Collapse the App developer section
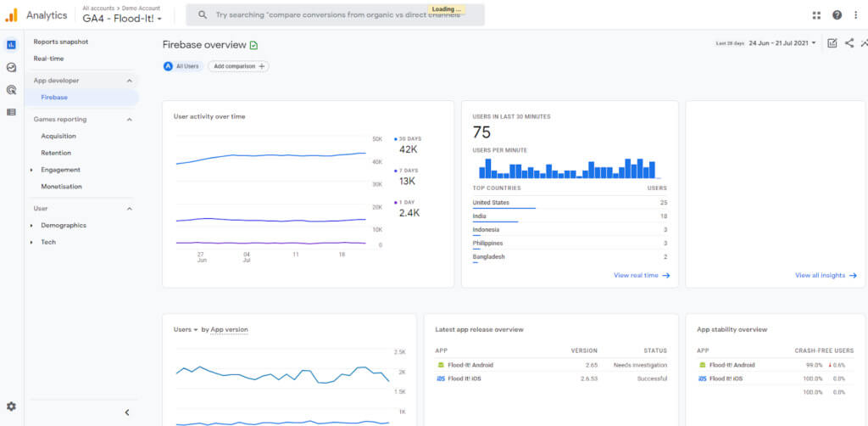The width and height of the screenshot is (868, 426). coord(130,81)
